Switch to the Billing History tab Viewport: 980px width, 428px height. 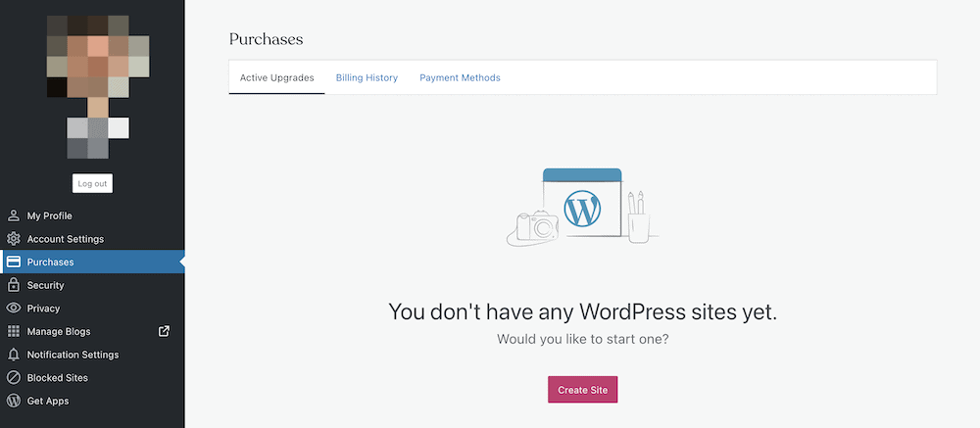click(367, 78)
